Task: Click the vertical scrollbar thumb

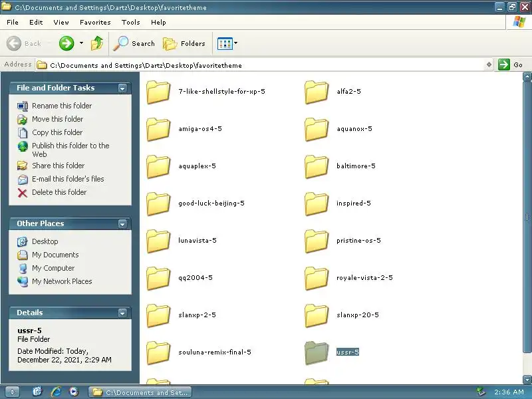Action: [527, 217]
